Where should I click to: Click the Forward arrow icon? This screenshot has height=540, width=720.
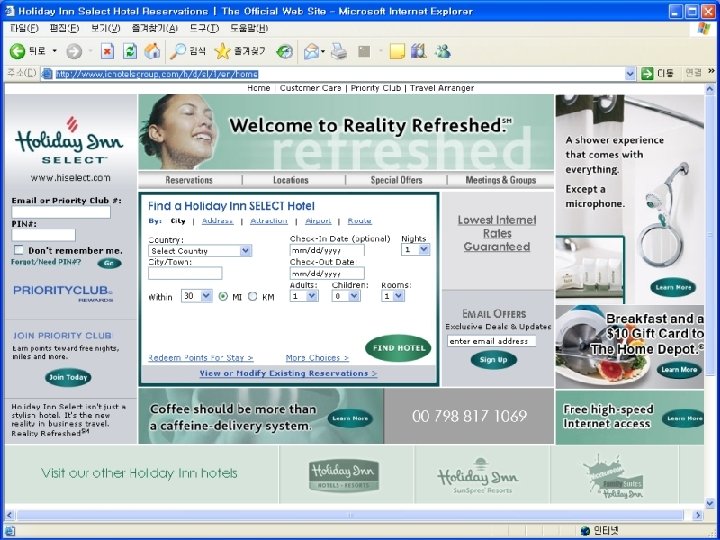74,51
